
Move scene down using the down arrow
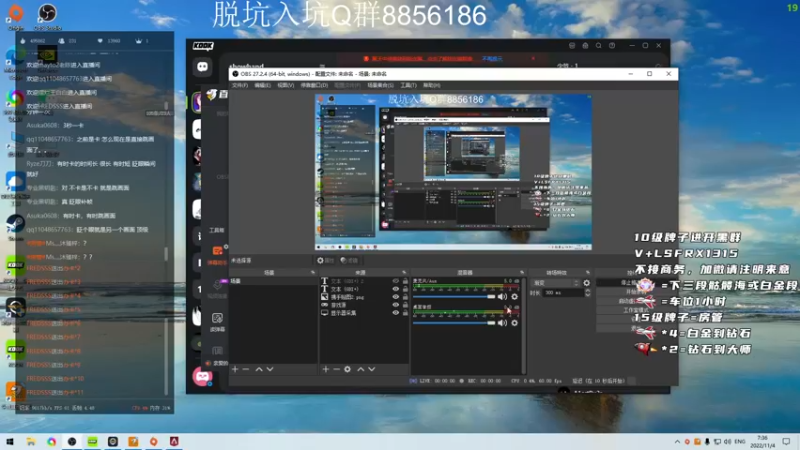tap(270, 369)
